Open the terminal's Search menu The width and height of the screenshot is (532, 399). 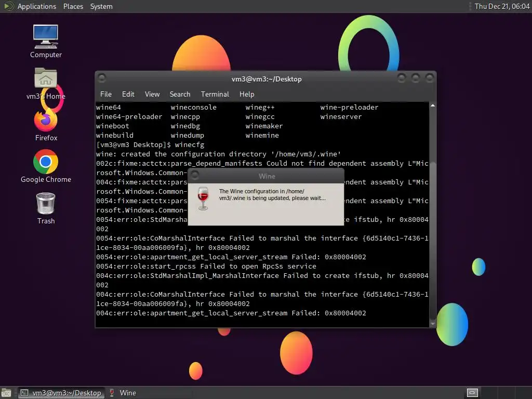click(x=180, y=94)
